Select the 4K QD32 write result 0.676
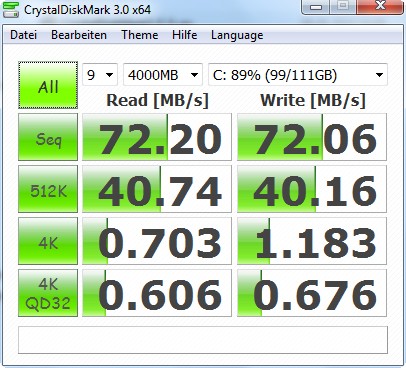The width and height of the screenshot is (406, 368). 312,293
